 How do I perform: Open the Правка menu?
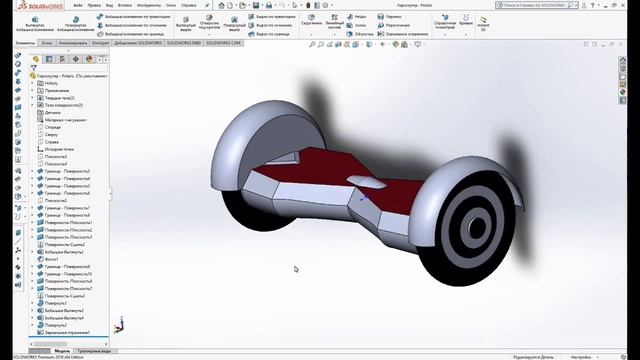pyautogui.click(x=94, y=6)
